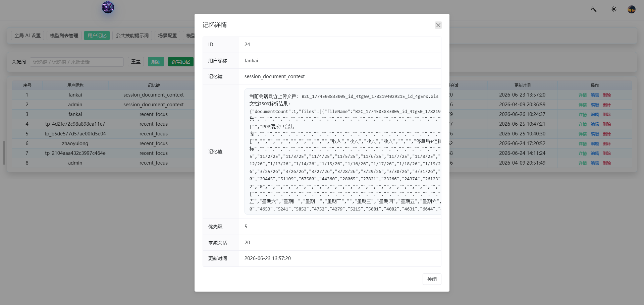644x305 pixels.
Task: Click 编辑 for the 2026-04-09 20:51:49 row
Action: 595,163
